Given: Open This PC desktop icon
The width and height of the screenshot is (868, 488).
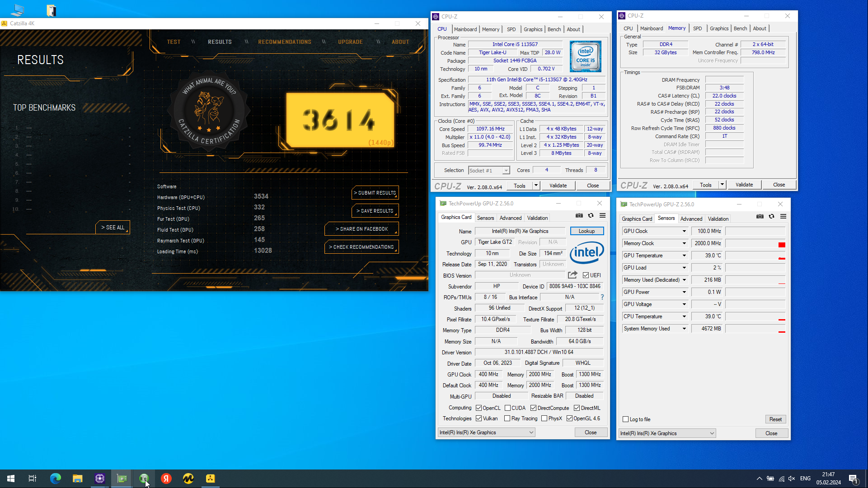Looking at the screenshot, I should [x=18, y=10].
